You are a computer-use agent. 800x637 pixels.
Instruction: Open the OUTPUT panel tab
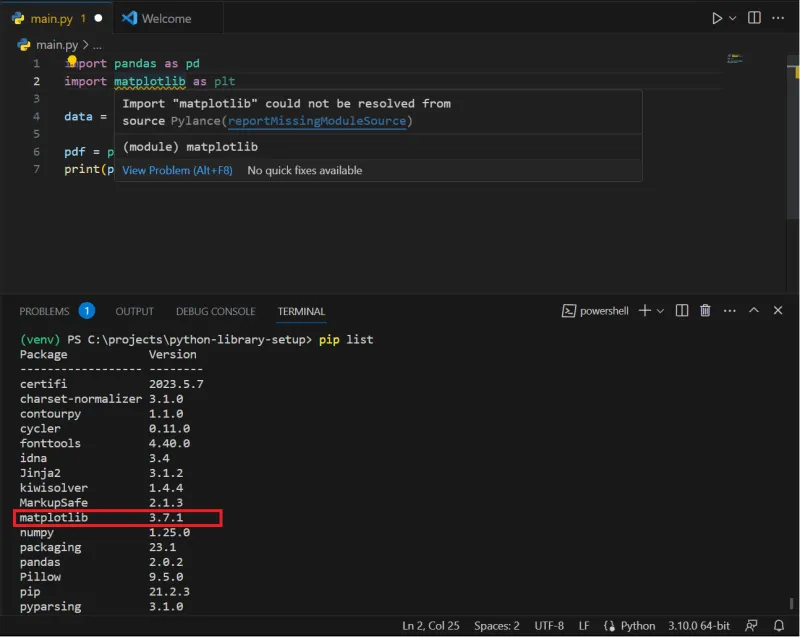tap(133, 311)
